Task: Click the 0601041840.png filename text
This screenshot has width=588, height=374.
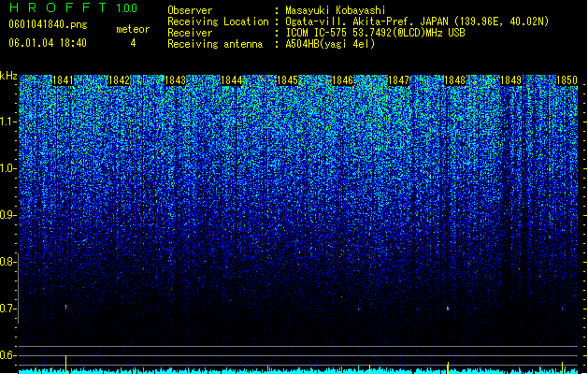Action: (x=48, y=24)
